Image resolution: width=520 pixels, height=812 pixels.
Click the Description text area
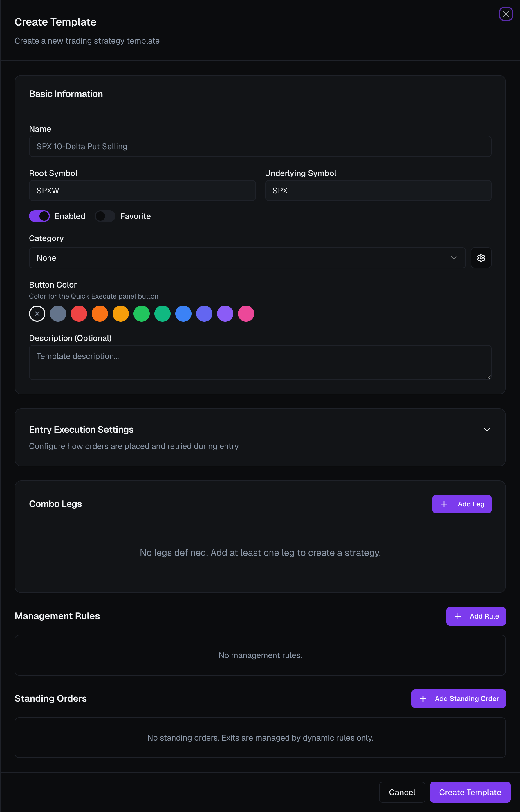[x=260, y=362]
